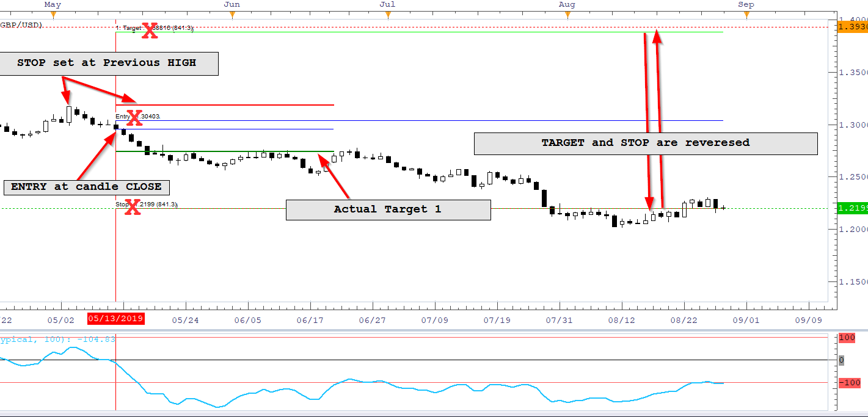Screen dimensions: 868x417
Task: Click the 1.2500 price axis label
Action: (854, 177)
